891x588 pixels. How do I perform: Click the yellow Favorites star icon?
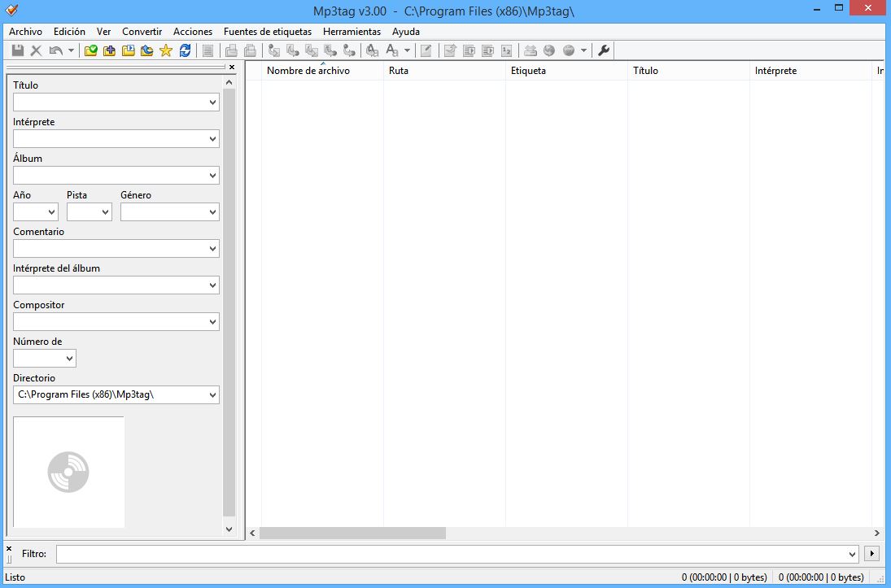pos(166,50)
